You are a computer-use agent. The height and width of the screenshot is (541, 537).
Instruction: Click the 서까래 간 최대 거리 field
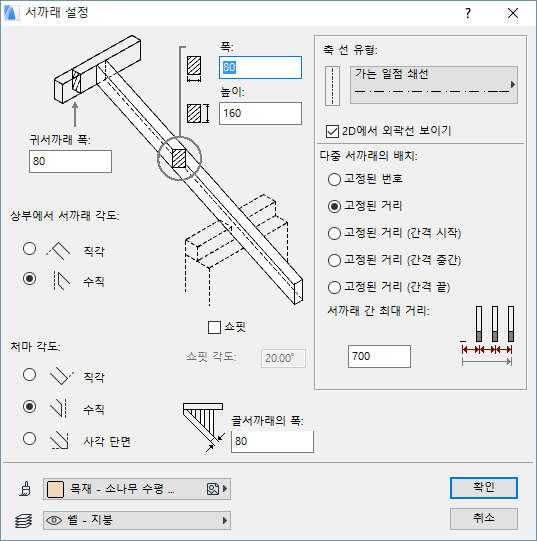pyautogui.click(x=379, y=356)
